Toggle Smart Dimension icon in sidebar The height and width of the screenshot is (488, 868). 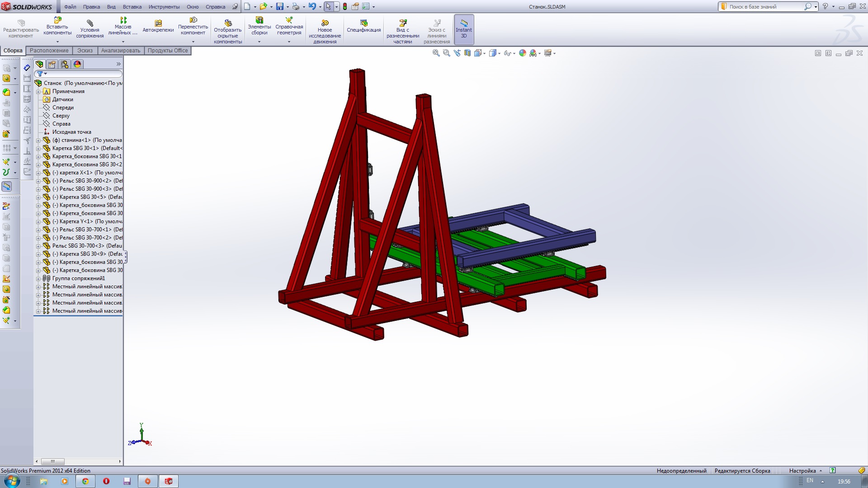(x=27, y=68)
